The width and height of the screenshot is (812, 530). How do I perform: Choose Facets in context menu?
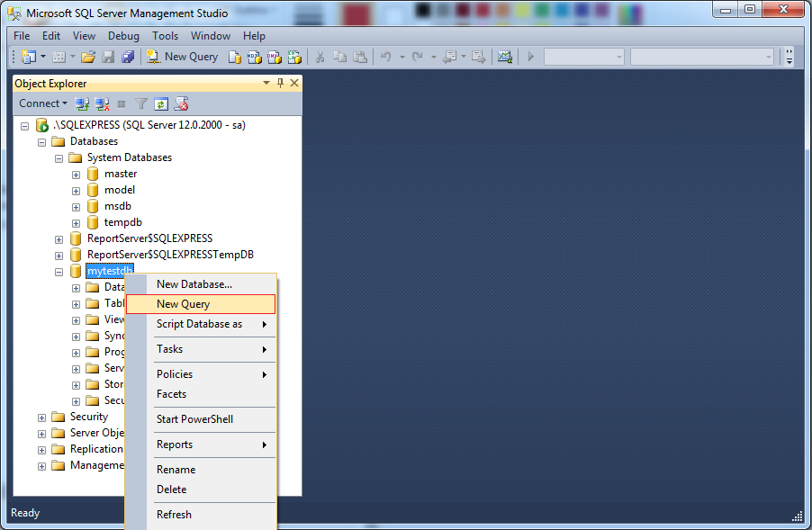pos(201,394)
